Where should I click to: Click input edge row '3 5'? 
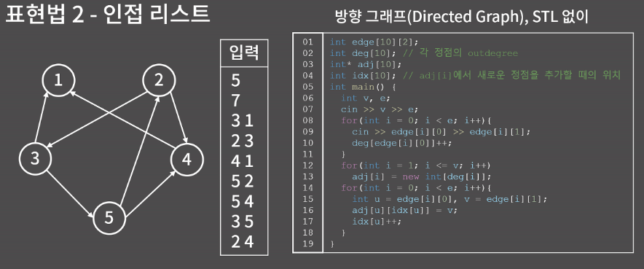click(243, 222)
